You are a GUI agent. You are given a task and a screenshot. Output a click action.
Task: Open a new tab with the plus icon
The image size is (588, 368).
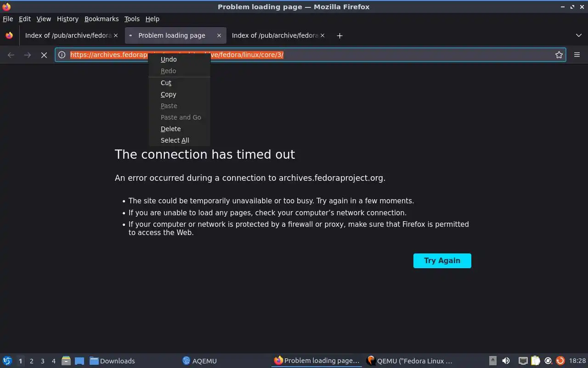tap(339, 35)
